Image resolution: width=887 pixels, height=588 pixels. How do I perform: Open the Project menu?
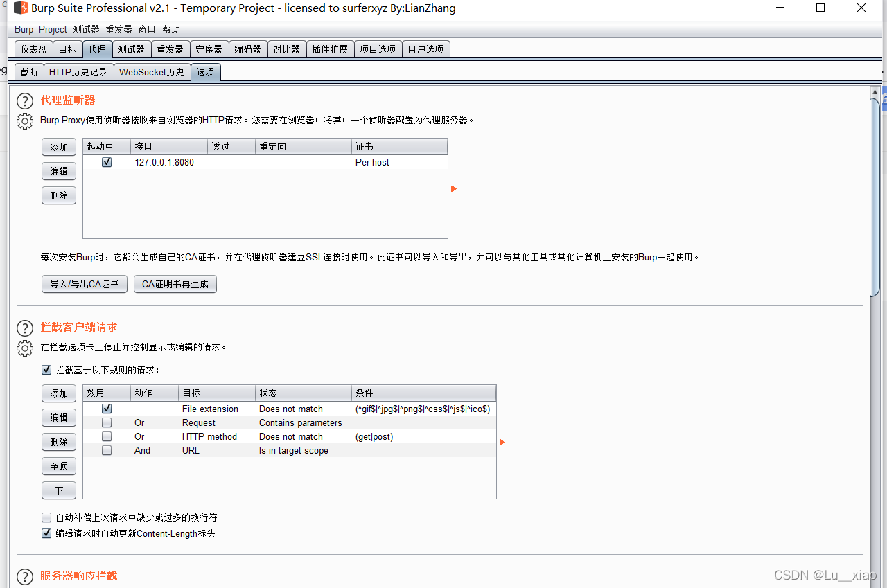tap(53, 29)
